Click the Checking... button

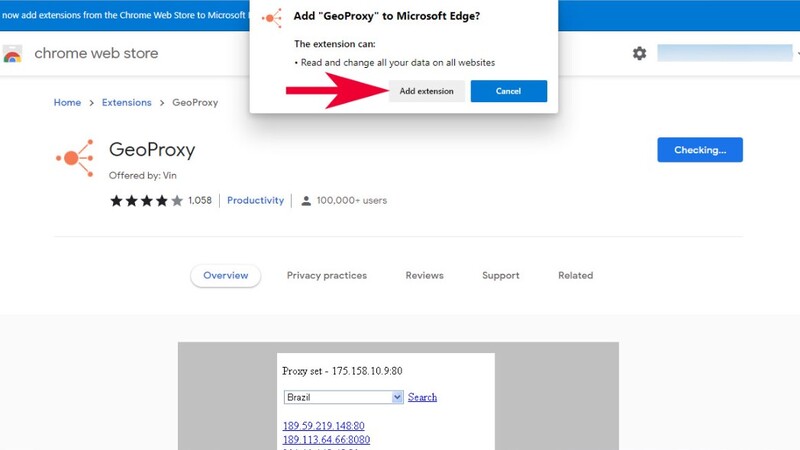click(700, 150)
